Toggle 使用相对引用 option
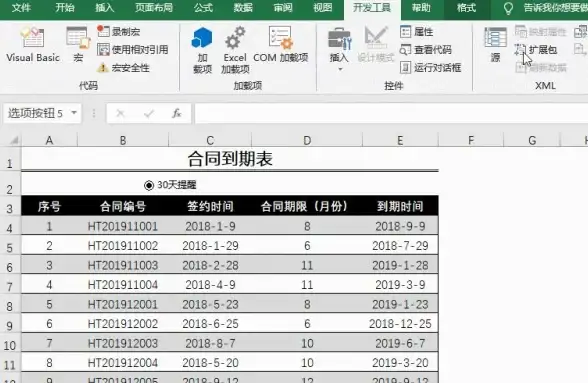The image size is (588, 383). point(132,50)
